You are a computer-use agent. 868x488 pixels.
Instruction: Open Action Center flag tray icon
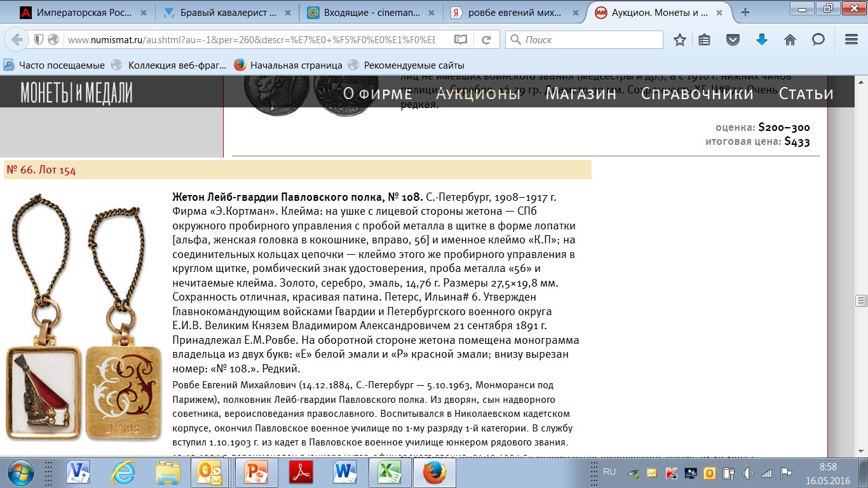click(x=786, y=473)
